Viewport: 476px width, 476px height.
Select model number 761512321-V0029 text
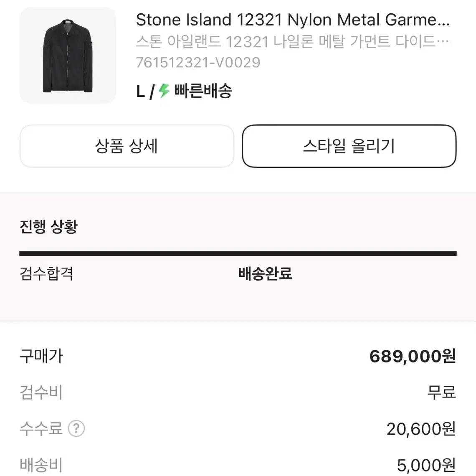pyautogui.click(x=198, y=63)
